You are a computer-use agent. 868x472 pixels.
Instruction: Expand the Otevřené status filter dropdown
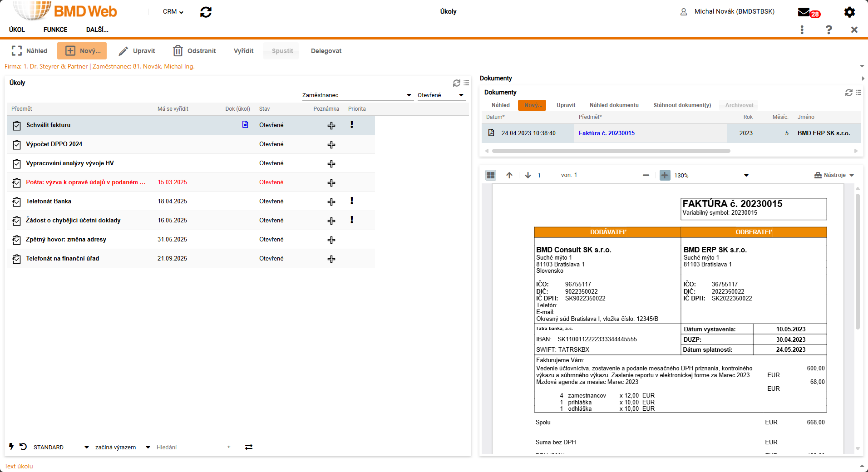[x=461, y=95]
